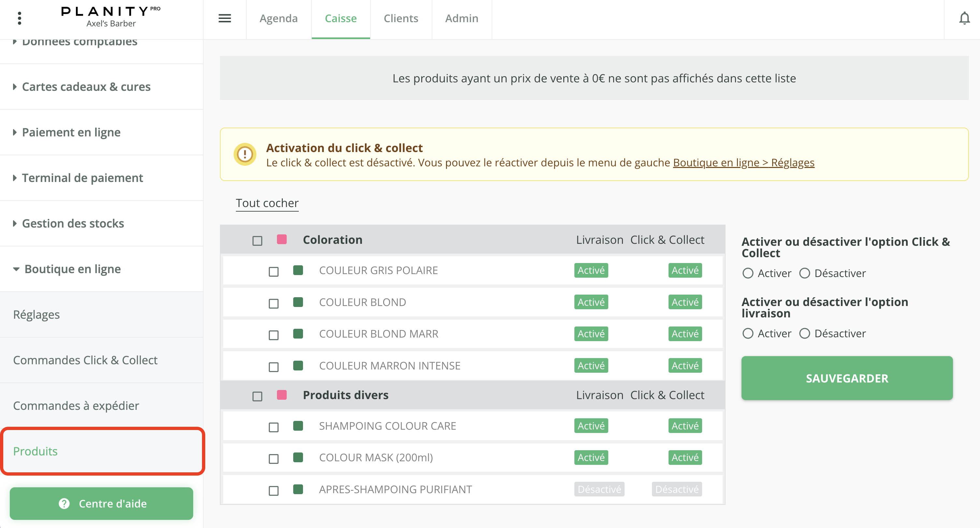Click the help question mark icon
This screenshot has width=980, height=528.
[x=64, y=503]
